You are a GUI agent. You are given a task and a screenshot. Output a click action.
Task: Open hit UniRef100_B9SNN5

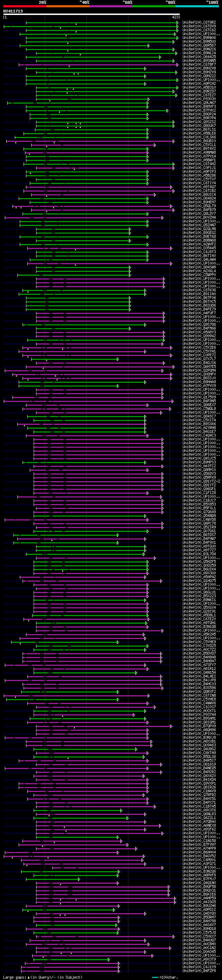[199, 60]
